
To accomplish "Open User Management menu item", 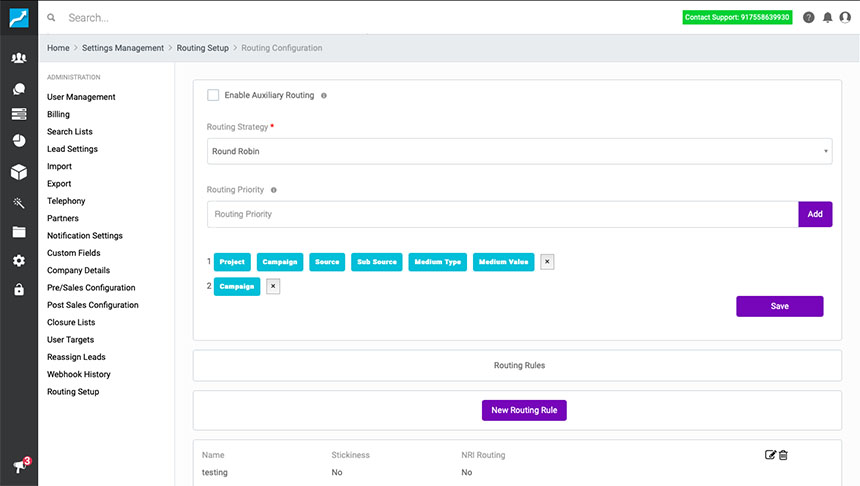I will [x=81, y=97].
